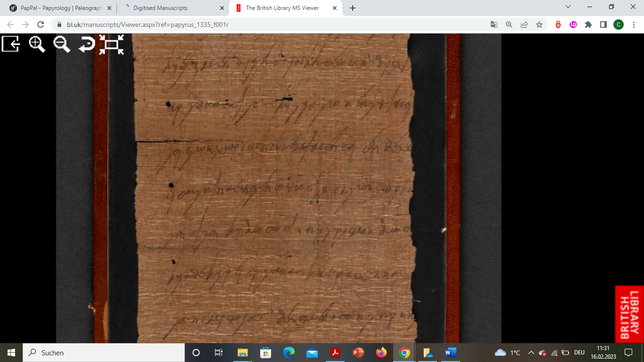Share this page using the share icon

point(524,25)
